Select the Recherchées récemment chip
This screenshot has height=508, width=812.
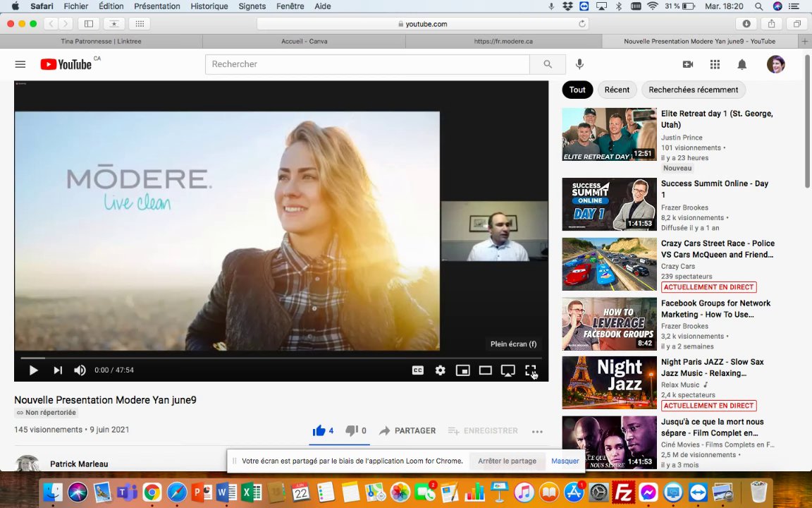click(x=694, y=90)
